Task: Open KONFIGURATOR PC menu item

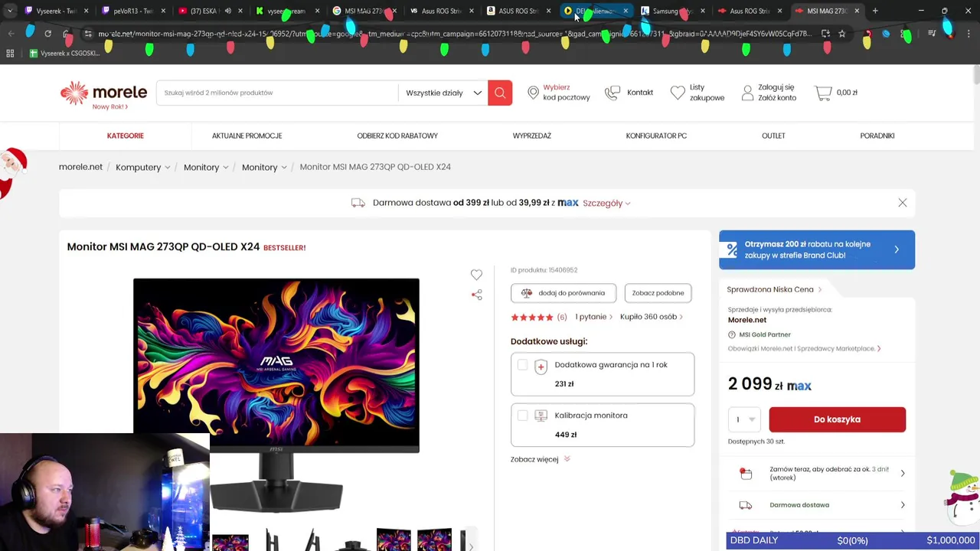Action: (656, 135)
